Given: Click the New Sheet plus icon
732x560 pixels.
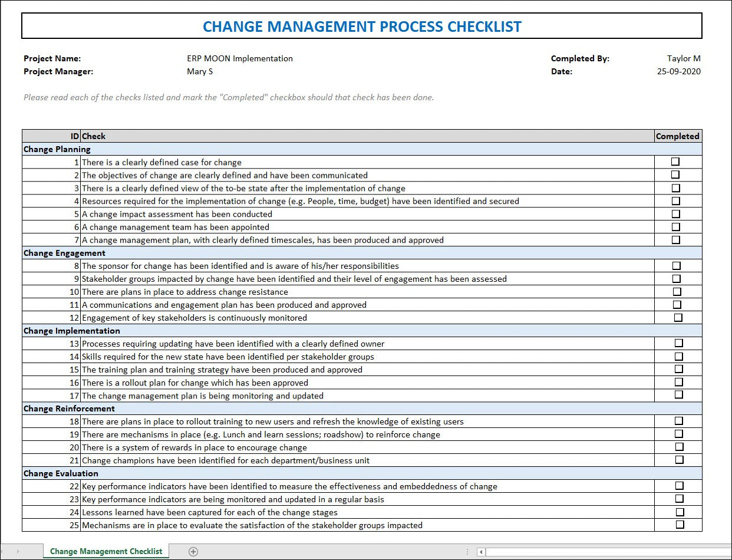Looking at the screenshot, I should click(192, 551).
